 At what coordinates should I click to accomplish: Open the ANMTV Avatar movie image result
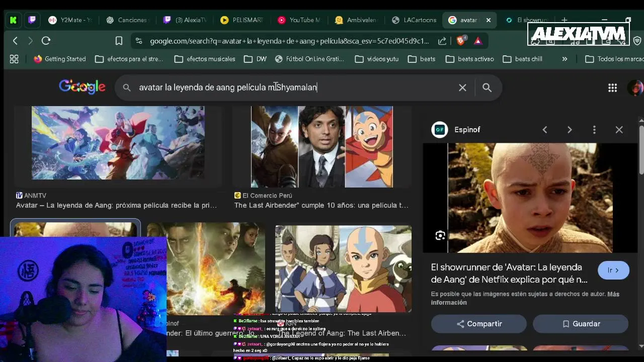[118, 143]
